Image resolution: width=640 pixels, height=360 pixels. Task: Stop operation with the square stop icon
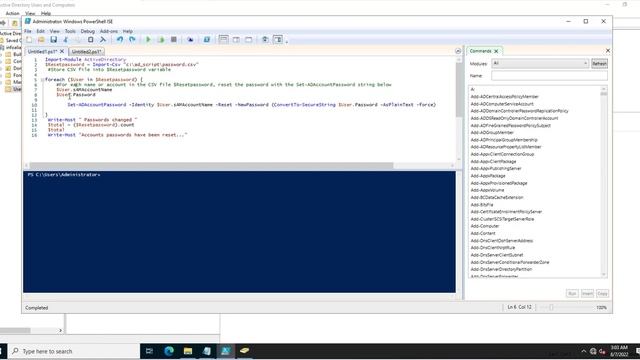tap(173, 40)
